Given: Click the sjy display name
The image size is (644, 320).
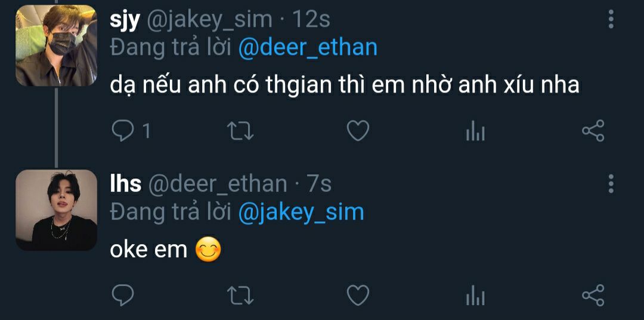Looking at the screenshot, I should (125, 20).
